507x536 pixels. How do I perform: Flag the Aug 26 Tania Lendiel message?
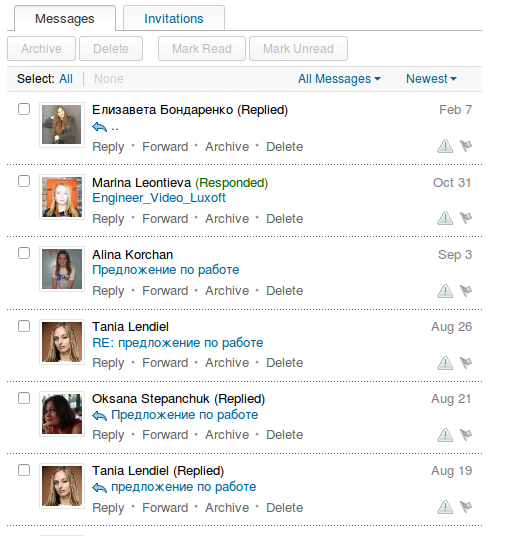point(466,363)
